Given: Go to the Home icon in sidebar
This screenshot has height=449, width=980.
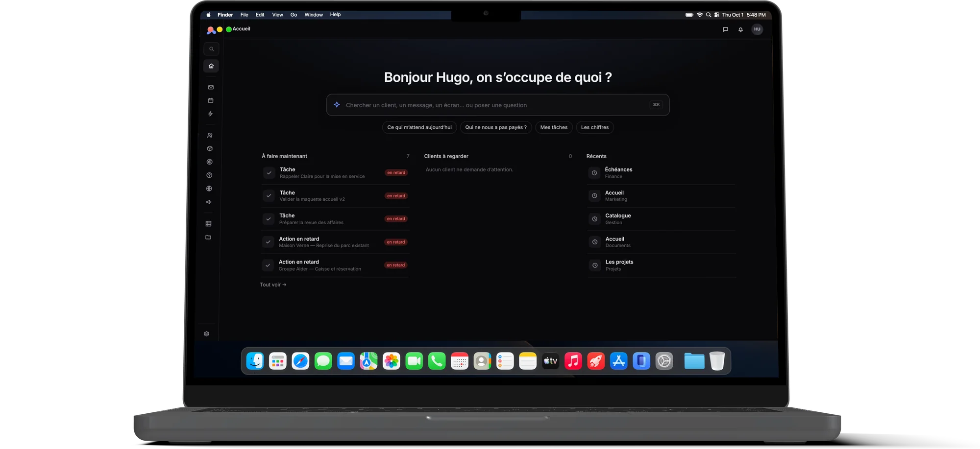Looking at the screenshot, I should coord(211,66).
